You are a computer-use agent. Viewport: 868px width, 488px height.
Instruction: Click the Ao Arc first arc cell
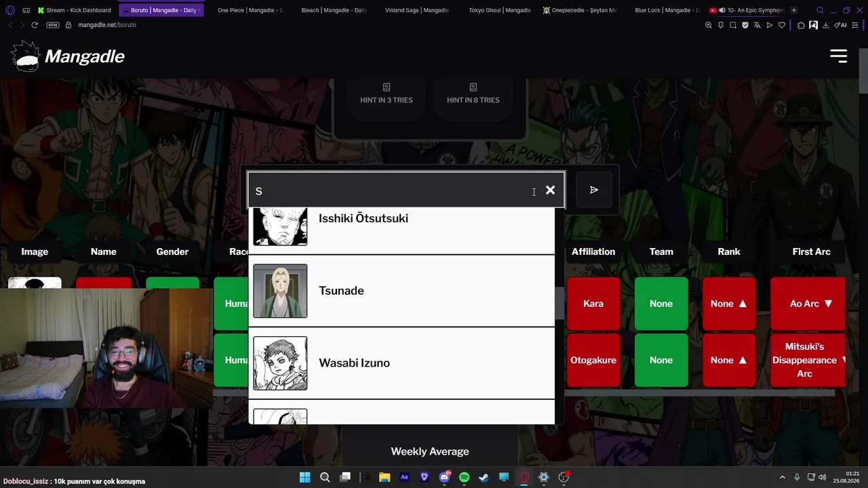tap(808, 304)
